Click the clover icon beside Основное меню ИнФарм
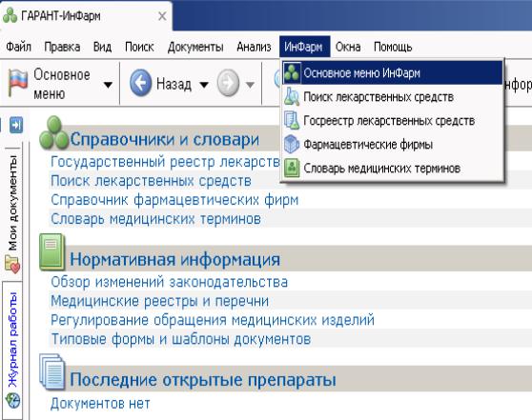The width and height of the screenshot is (532, 420). 292,72
